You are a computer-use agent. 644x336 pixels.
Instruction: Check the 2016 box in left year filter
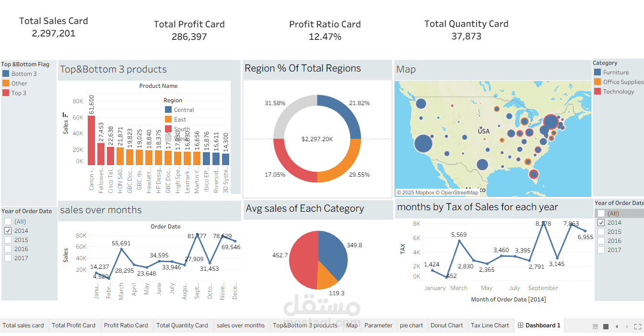point(8,249)
